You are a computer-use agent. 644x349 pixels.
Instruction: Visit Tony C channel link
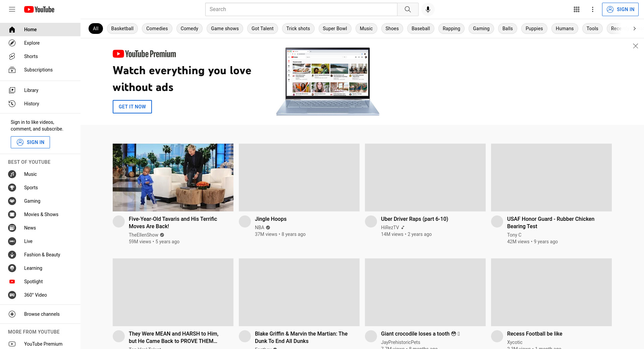pyautogui.click(x=514, y=235)
